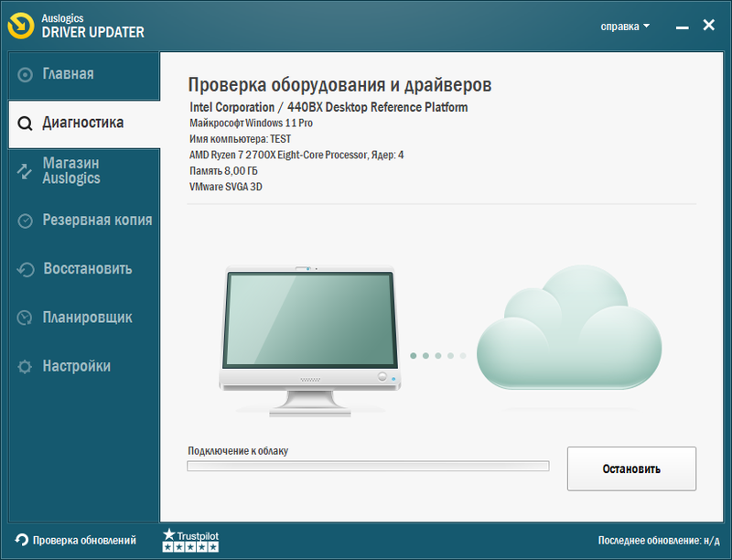Click the Восстановить circular arrow icon
The image size is (732, 560).
(26, 269)
